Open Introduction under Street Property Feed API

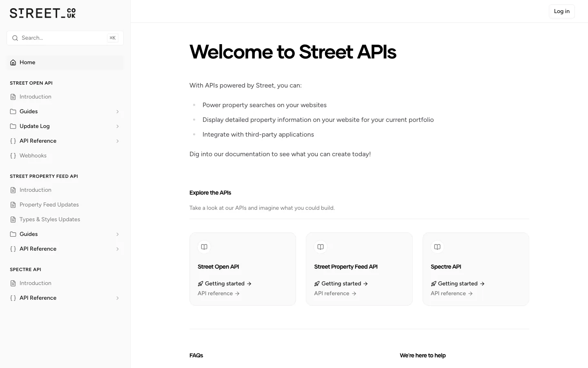click(65, 190)
